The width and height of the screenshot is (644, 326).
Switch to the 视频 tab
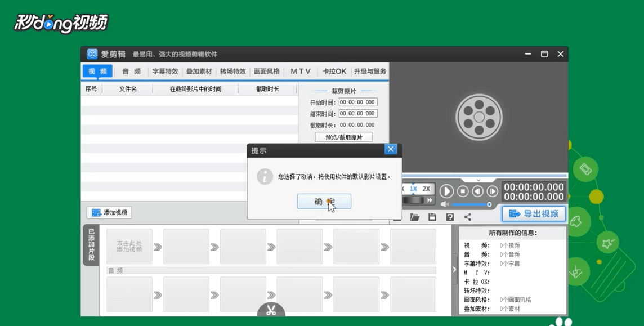[98, 71]
